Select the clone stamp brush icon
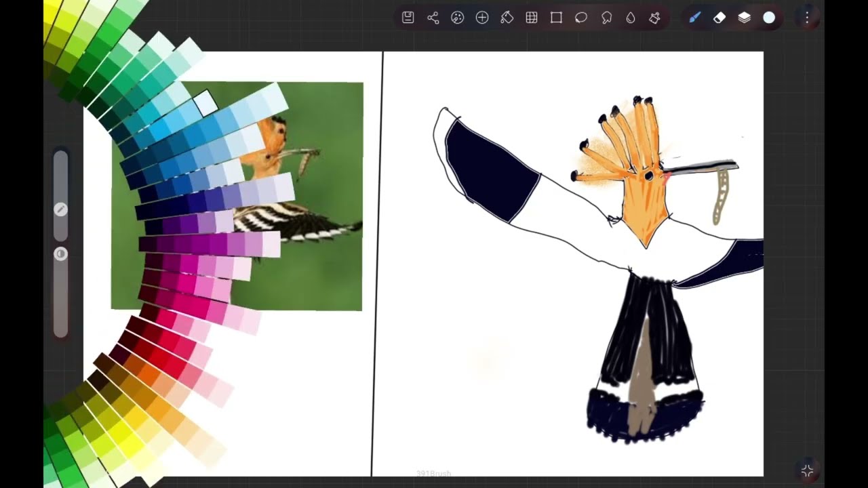 tap(654, 18)
